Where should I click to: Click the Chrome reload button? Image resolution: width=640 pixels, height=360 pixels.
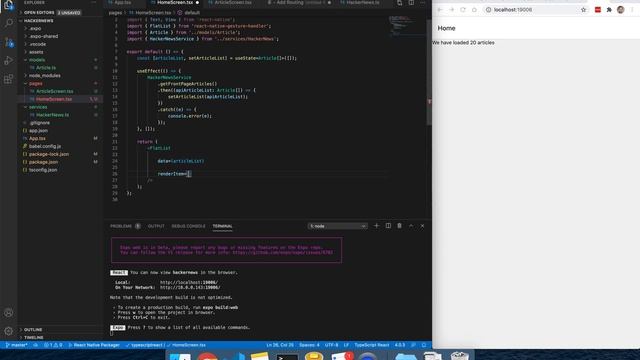pyautogui.click(x=462, y=10)
